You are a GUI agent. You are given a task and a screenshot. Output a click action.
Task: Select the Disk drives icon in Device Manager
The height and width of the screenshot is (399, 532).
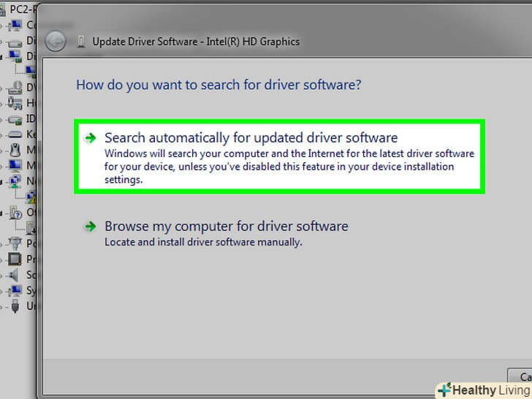(x=15, y=42)
